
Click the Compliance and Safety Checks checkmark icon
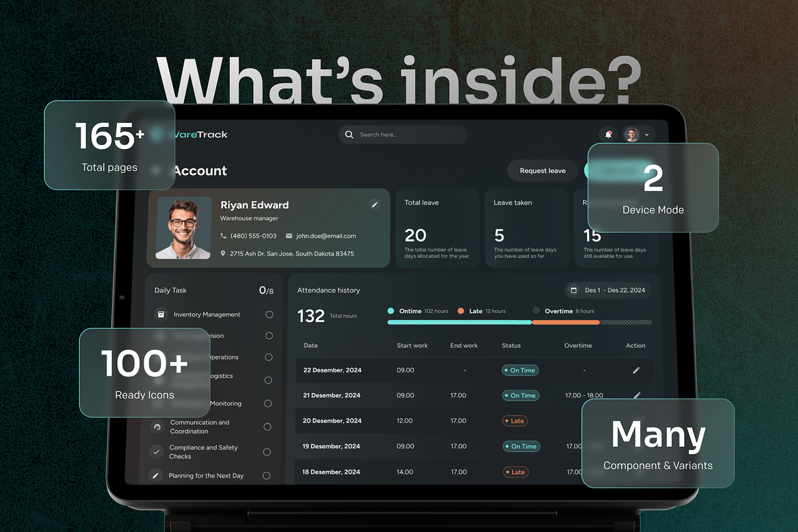point(156,452)
